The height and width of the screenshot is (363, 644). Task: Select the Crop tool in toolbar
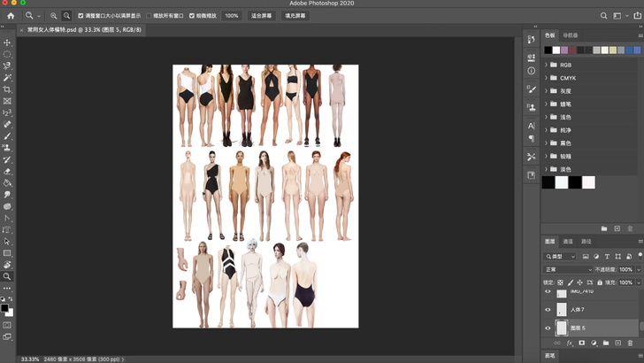(x=7, y=89)
